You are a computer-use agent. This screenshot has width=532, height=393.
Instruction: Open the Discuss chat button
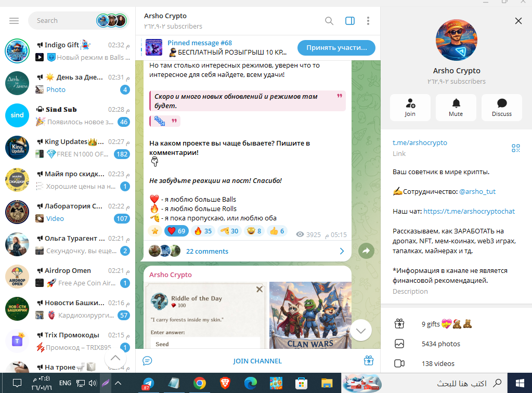tap(501, 108)
